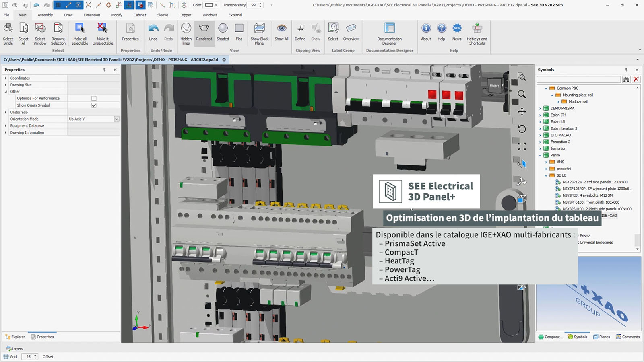Image resolution: width=644 pixels, height=362 pixels.
Task: Open the Overview label tool
Action: 351,32
